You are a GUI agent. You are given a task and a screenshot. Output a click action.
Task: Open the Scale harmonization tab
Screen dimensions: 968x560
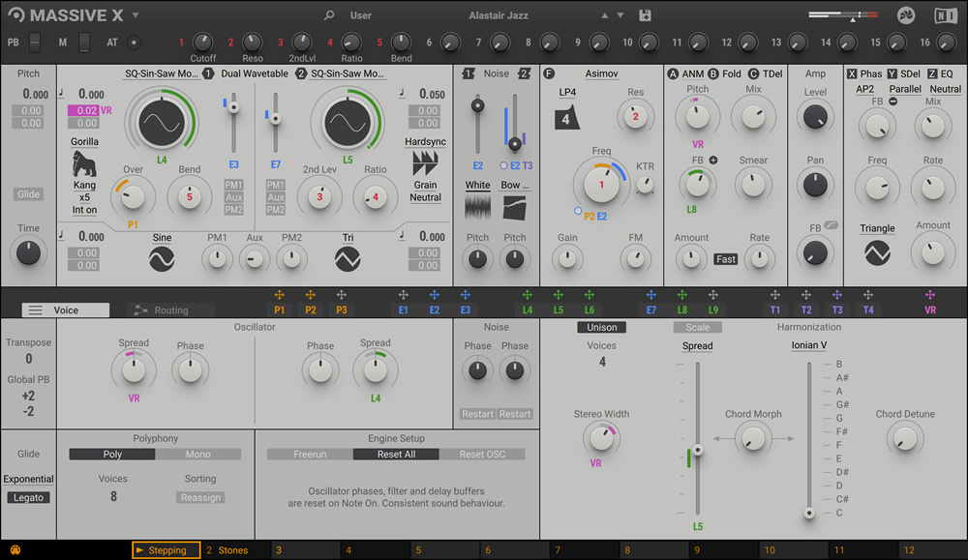[x=697, y=328]
